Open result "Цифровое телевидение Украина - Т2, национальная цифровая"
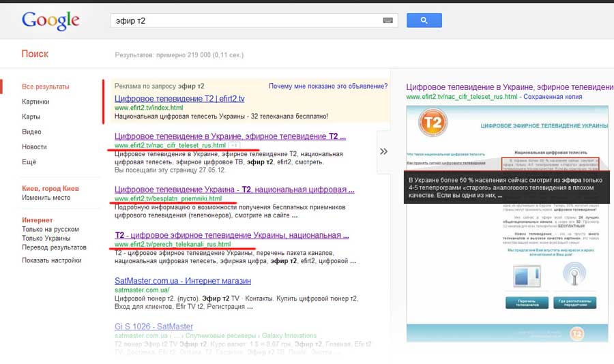This screenshot has width=614, height=364. point(234,189)
